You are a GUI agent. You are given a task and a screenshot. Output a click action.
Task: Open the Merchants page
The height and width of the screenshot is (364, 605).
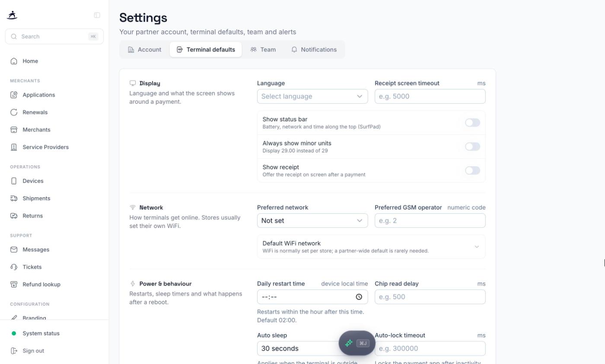coord(54,130)
